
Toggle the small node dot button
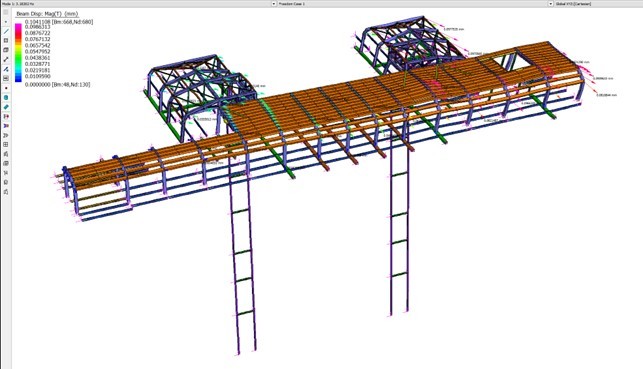coord(6,22)
